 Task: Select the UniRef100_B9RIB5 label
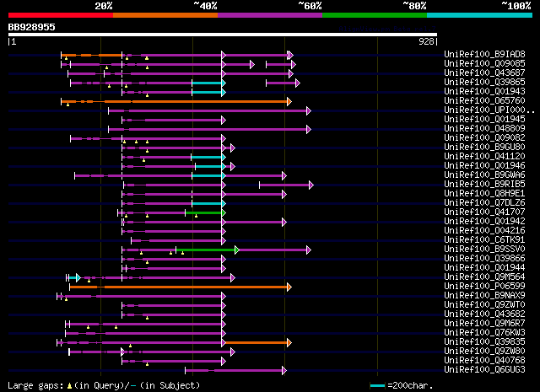coord(484,185)
